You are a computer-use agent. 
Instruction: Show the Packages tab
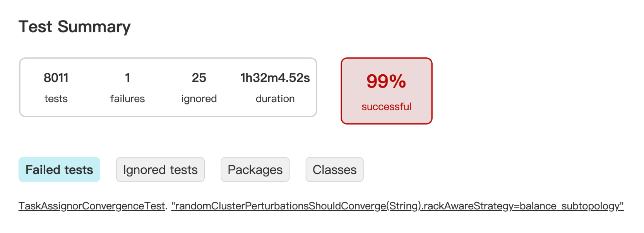[x=255, y=170]
